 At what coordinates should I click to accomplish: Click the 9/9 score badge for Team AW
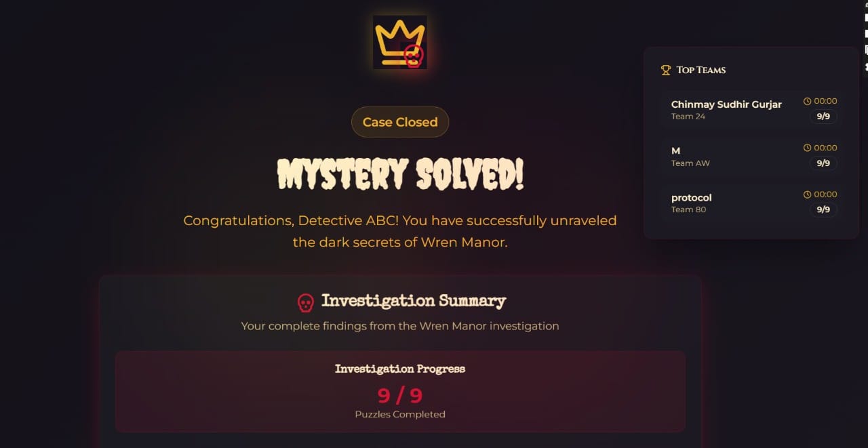click(x=823, y=163)
